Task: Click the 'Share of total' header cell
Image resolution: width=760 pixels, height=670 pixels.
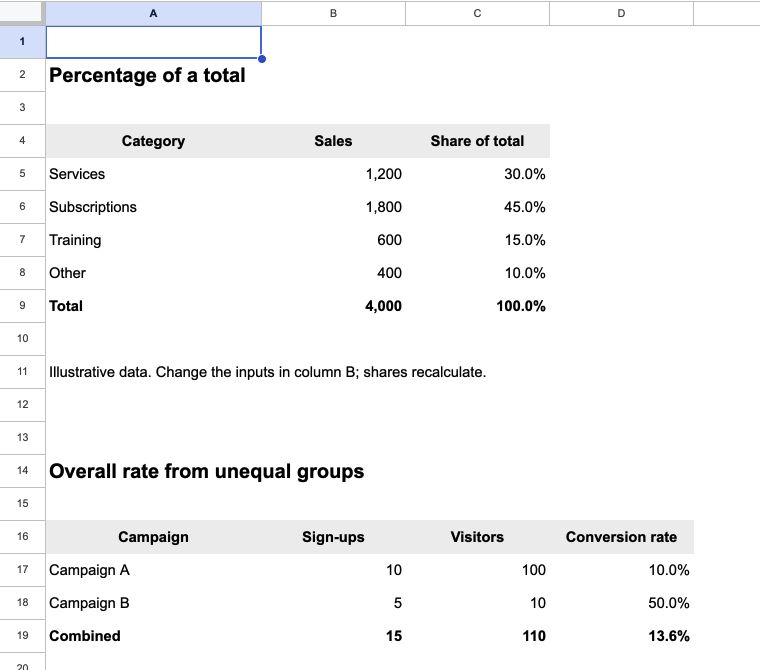Action: 477,141
